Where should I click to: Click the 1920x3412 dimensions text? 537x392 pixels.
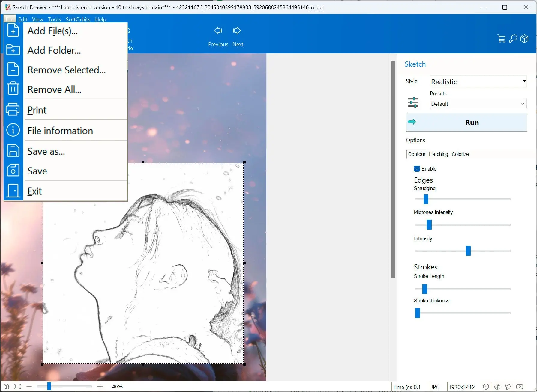coord(462,387)
